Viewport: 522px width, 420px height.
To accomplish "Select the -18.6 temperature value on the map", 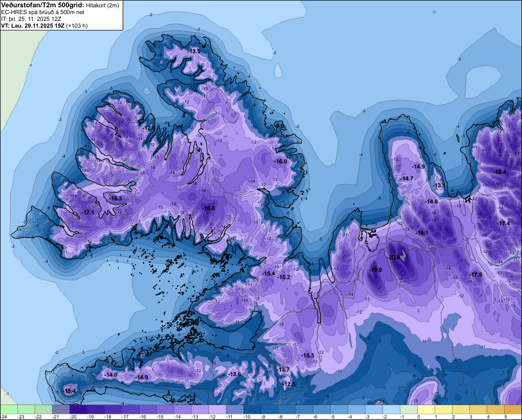I will tap(208, 208).
